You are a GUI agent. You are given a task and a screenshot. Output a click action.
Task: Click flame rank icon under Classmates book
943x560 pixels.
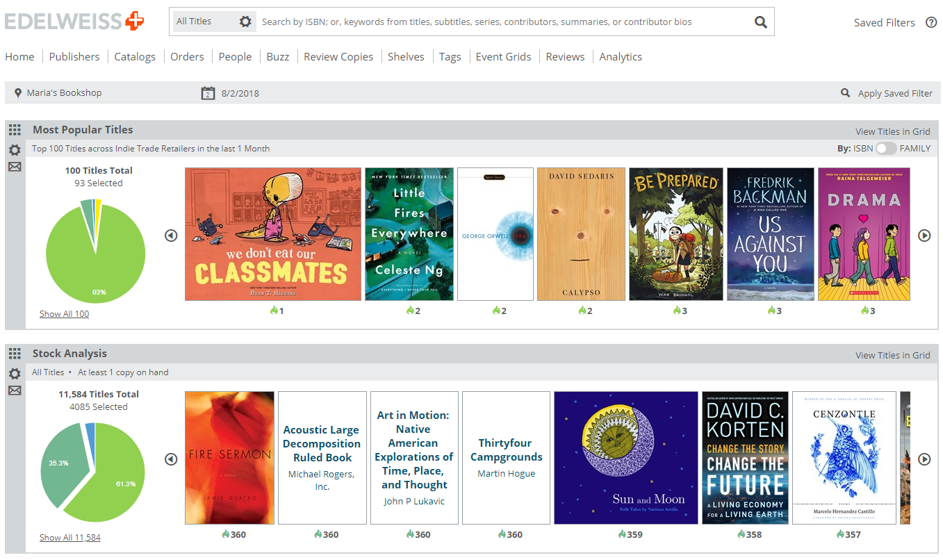tap(274, 311)
